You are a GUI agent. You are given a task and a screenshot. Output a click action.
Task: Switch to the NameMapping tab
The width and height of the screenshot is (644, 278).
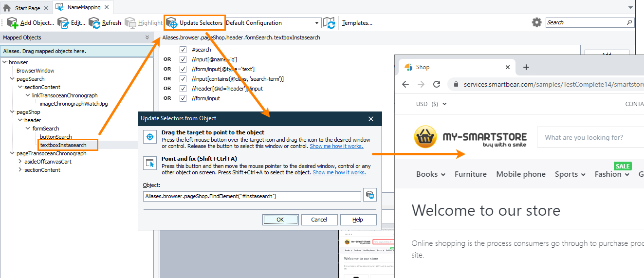(x=84, y=8)
